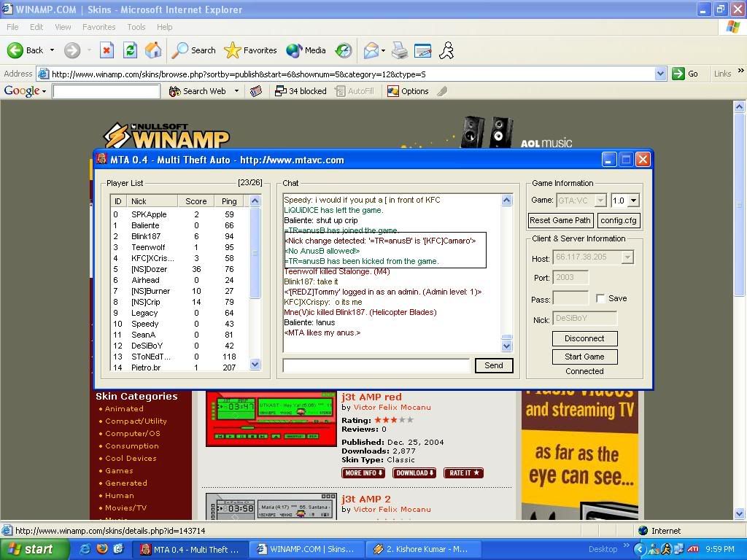Open the Back button history dropdown arrow
Screen dimensions: 747x560
[52, 50]
